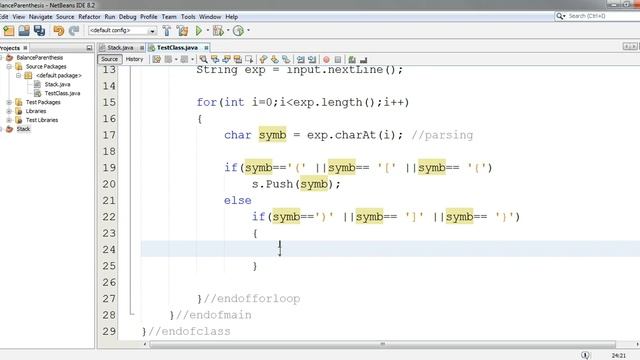Click the Last Edit editor icon

tap(156, 60)
